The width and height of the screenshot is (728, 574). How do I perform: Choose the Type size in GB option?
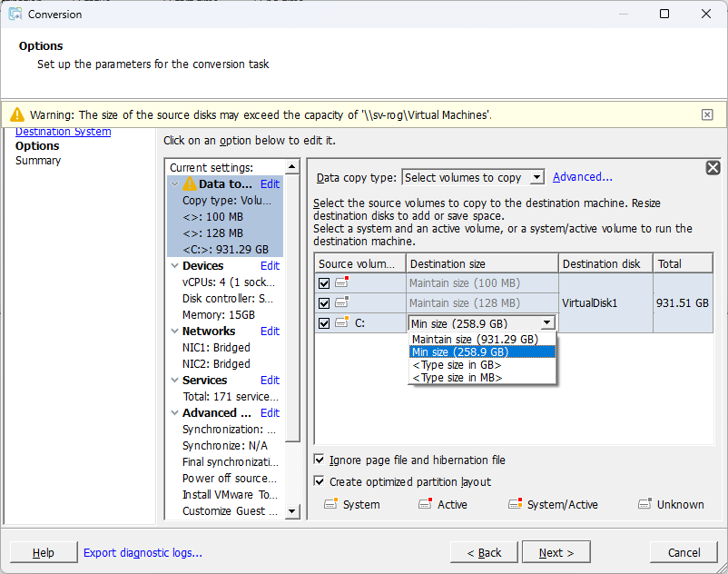coord(482,364)
